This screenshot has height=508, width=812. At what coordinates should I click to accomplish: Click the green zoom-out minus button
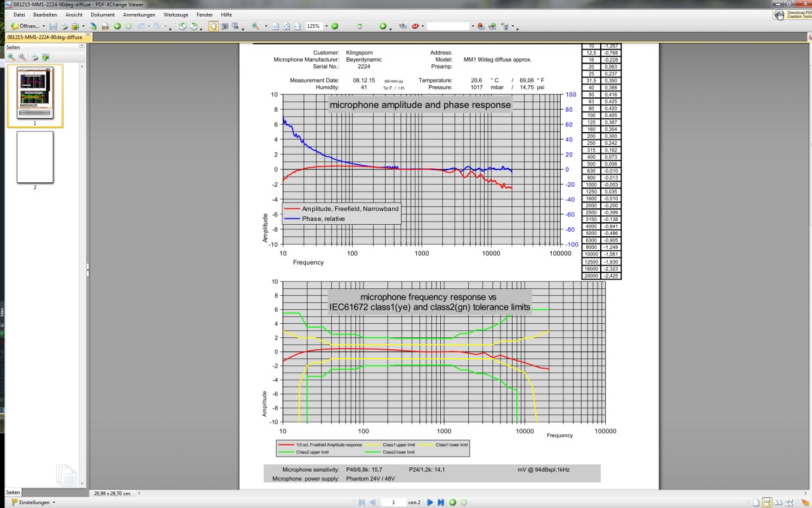click(335, 27)
